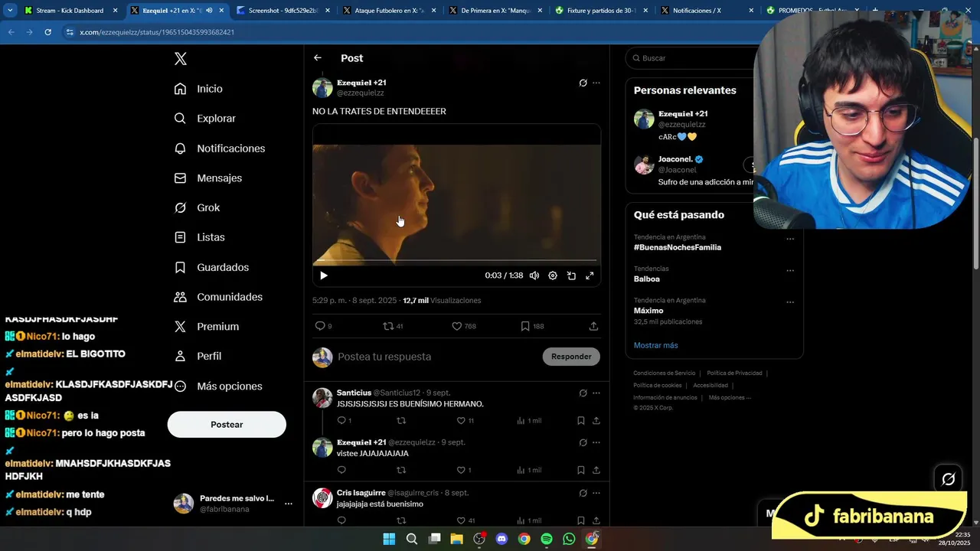
Task: Share the main post
Action: click(x=593, y=326)
